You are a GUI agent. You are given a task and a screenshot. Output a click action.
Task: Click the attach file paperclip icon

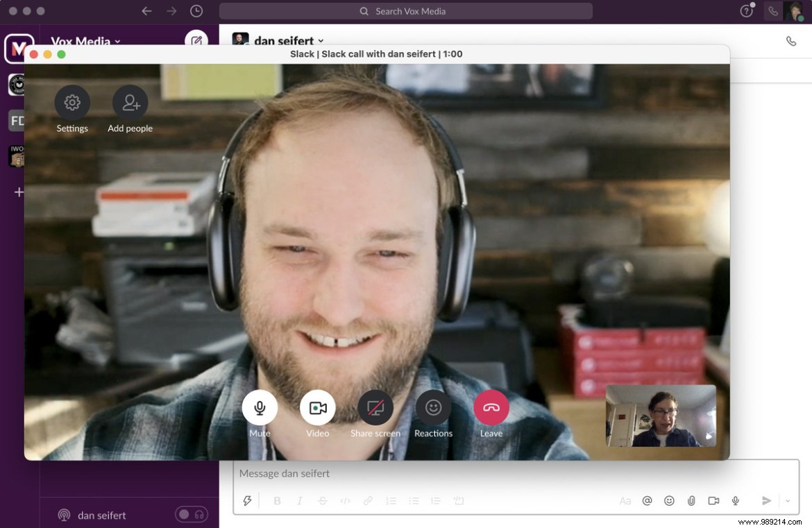click(691, 500)
